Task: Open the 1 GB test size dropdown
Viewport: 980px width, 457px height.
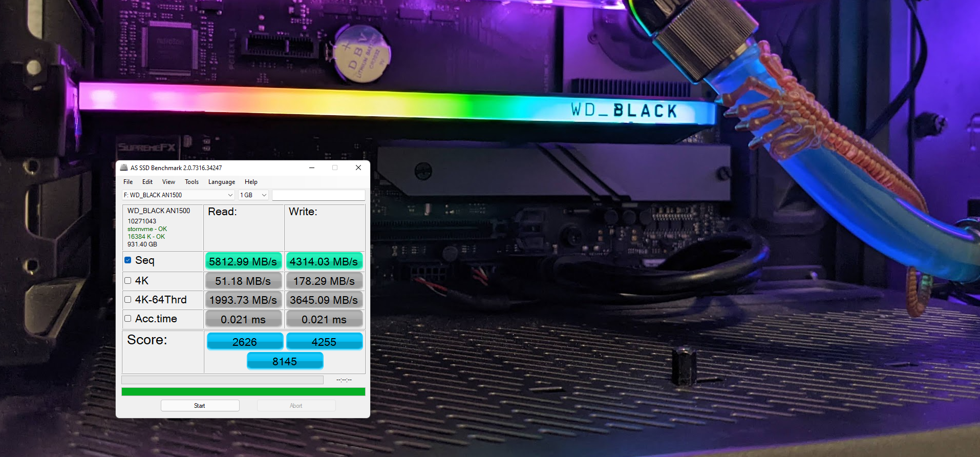Action: (253, 195)
